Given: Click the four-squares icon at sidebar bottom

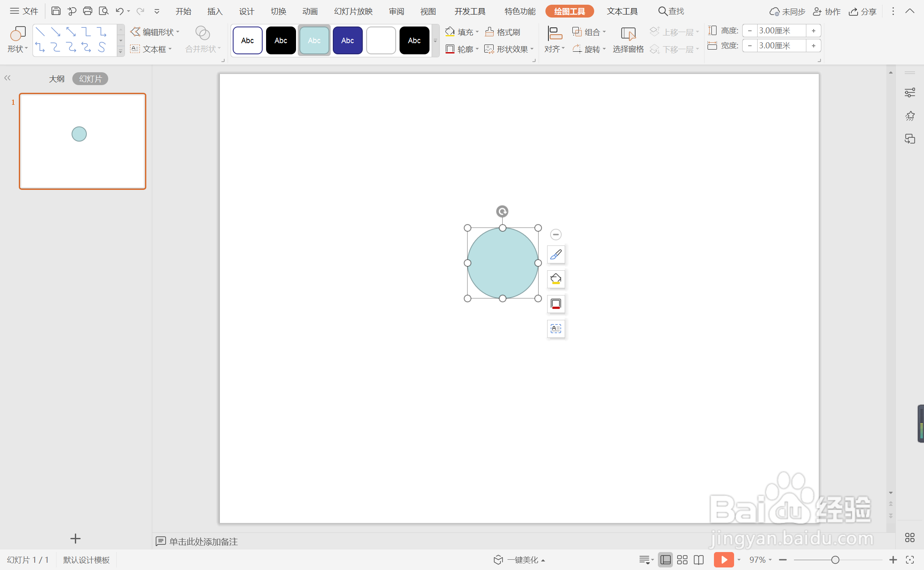Looking at the screenshot, I should [910, 538].
